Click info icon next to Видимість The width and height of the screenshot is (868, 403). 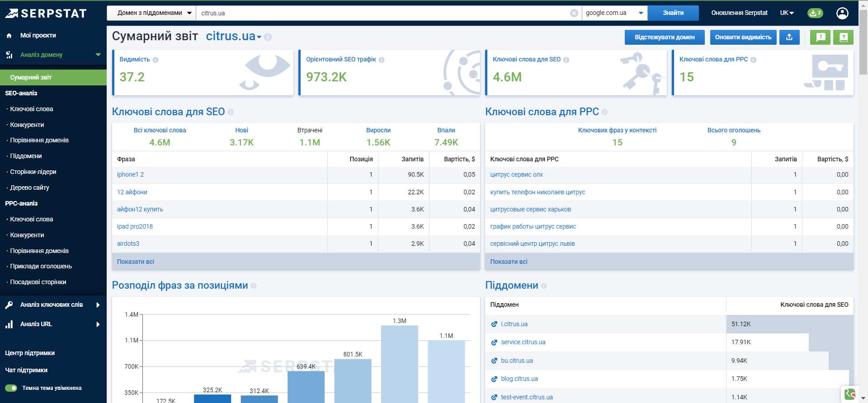(156, 60)
